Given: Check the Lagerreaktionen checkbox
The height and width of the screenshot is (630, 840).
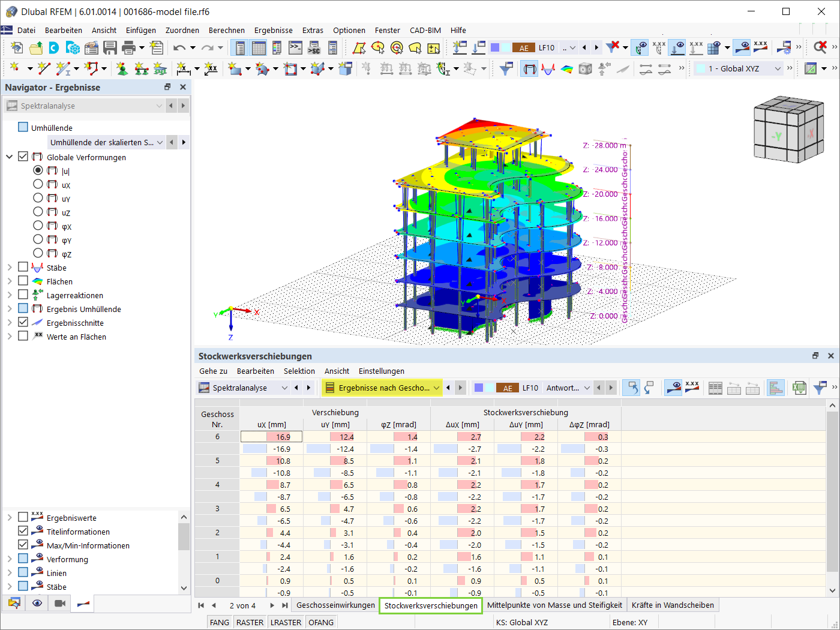Looking at the screenshot, I should click(x=23, y=295).
